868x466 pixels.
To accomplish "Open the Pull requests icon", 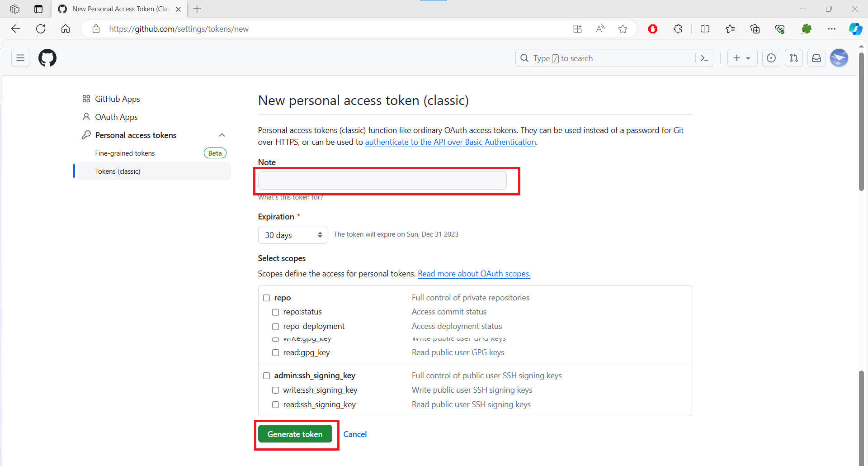I will pyautogui.click(x=794, y=58).
